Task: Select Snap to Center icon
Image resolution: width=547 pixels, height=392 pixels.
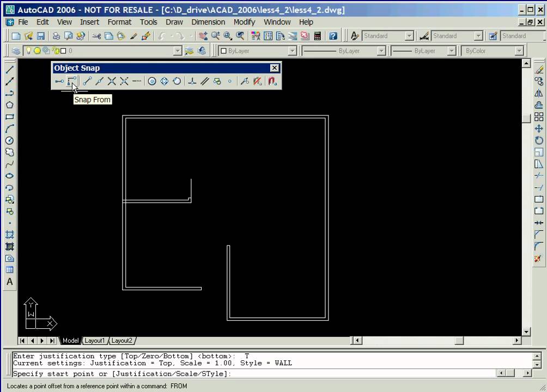Action: (152, 81)
